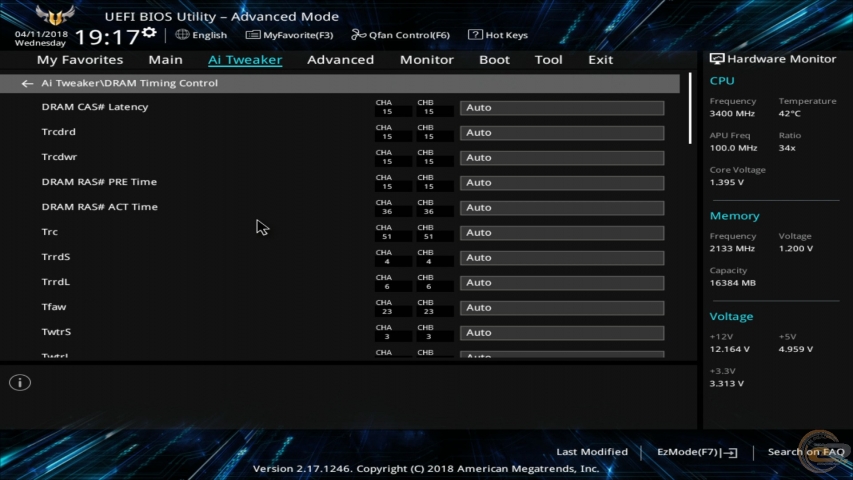Click the TwtrS label

pos(56,333)
